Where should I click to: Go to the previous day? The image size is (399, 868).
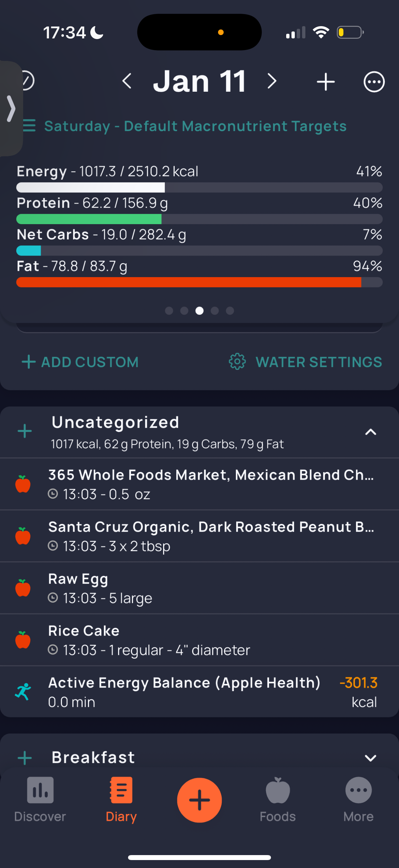tap(127, 81)
